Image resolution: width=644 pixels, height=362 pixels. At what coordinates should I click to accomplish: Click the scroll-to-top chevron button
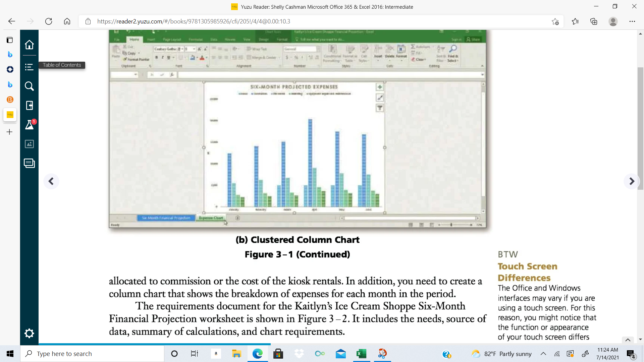point(628,340)
